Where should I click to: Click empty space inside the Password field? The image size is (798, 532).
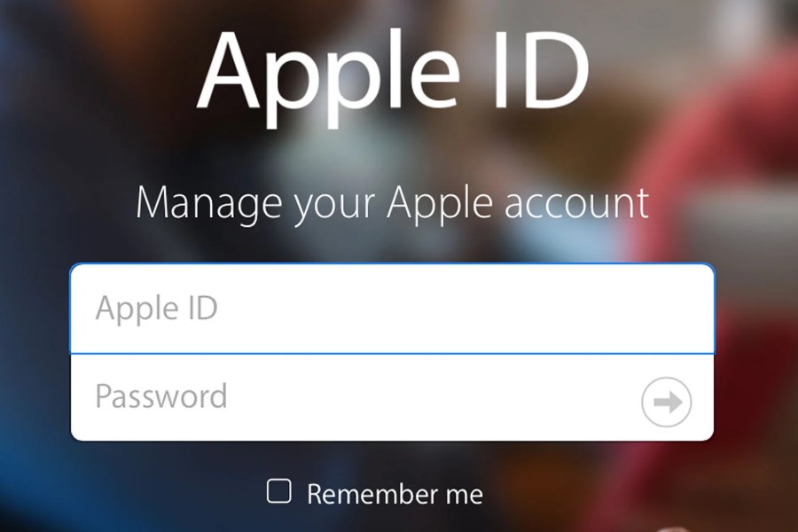(x=433, y=397)
